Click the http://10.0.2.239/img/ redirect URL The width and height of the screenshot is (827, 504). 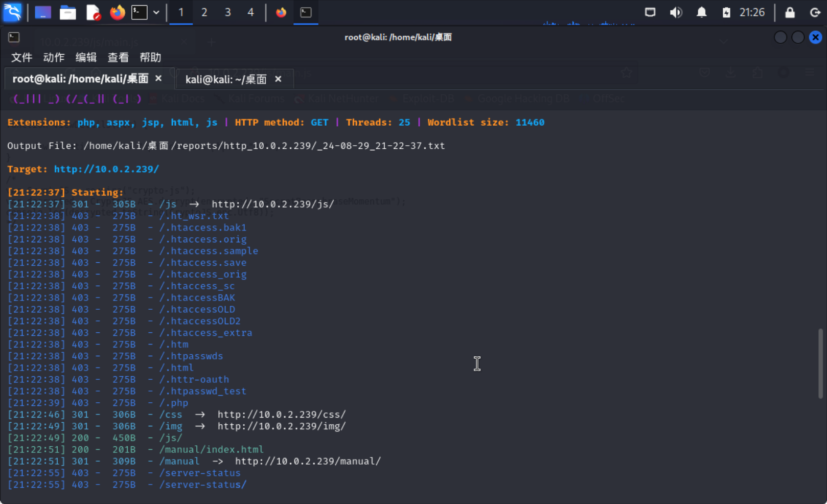coord(282,426)
